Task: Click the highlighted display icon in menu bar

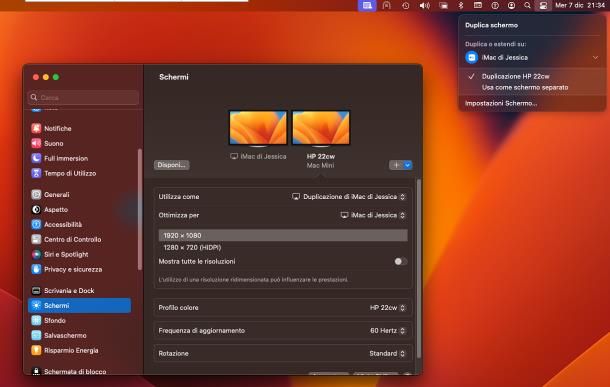Action: point(367,5)
